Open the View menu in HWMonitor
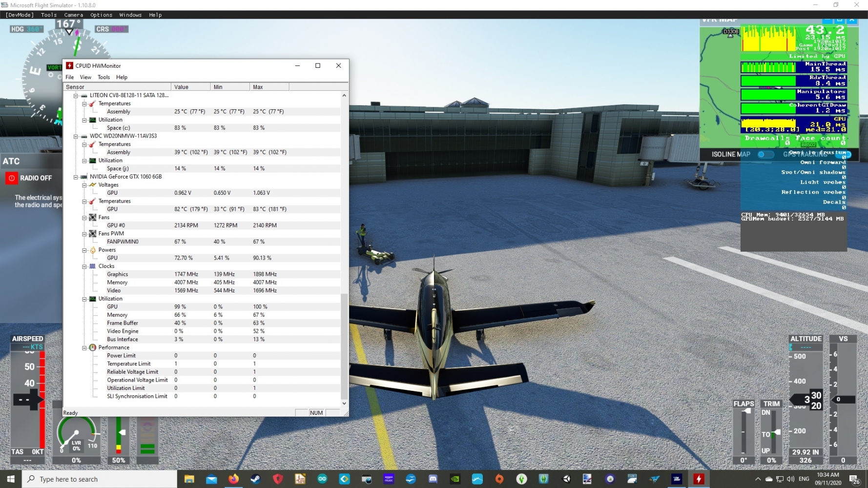The height and width of the screenshot is (488, 868). (x=85, y=77)
